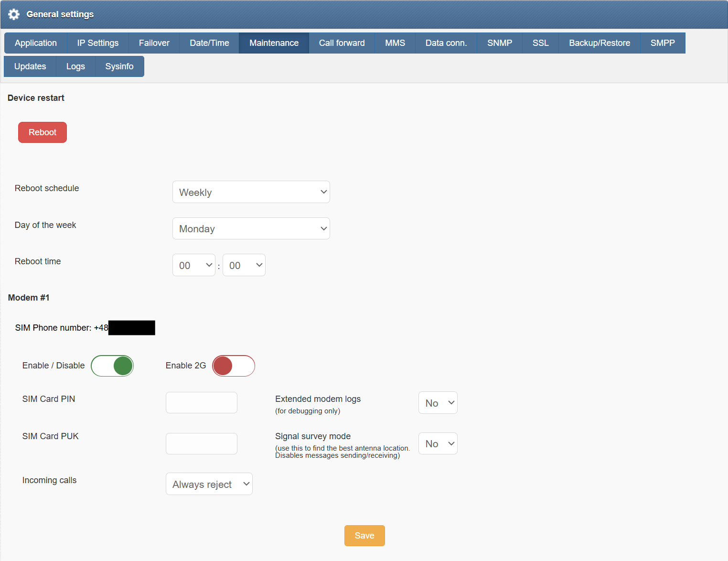Open the Updates tab
This screenshot has height=561, width=728.
pos(30,66)
